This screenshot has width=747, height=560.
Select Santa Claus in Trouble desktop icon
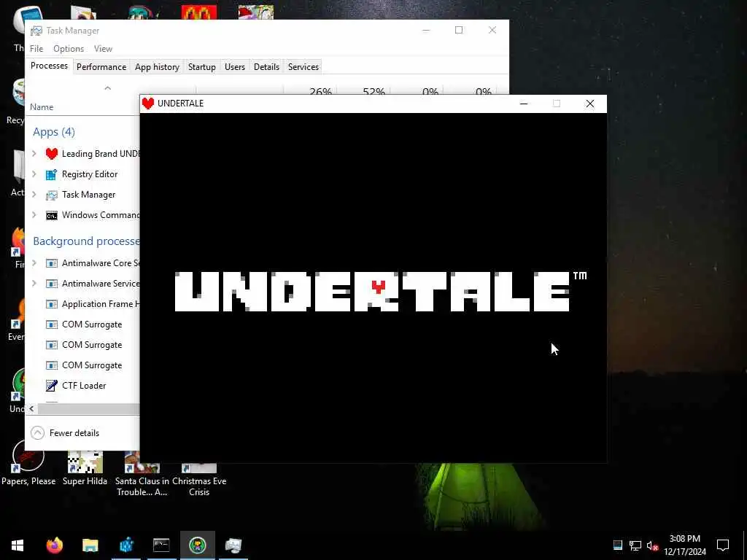[142, 474]
